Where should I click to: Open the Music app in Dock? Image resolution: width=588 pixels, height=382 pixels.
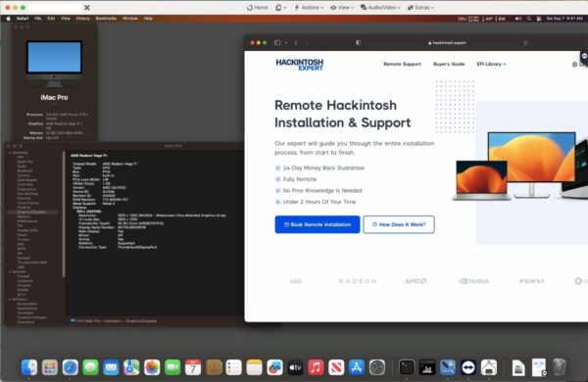(316, 367)
